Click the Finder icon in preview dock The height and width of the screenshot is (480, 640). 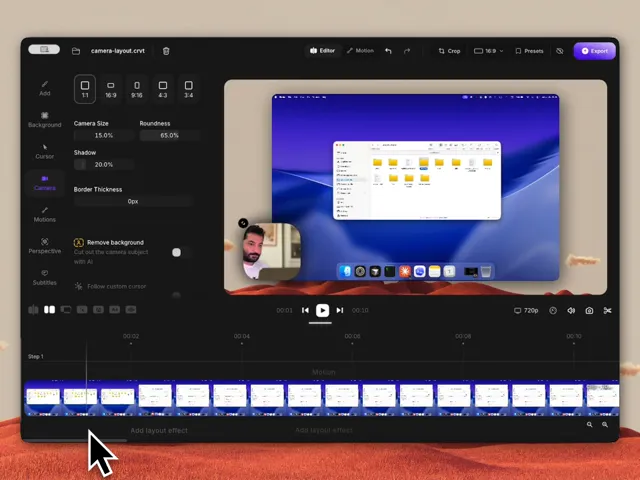coord(345,271)
